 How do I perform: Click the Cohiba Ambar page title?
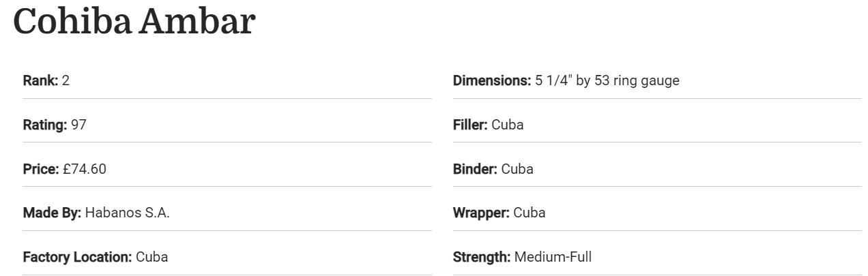point(134,22)
